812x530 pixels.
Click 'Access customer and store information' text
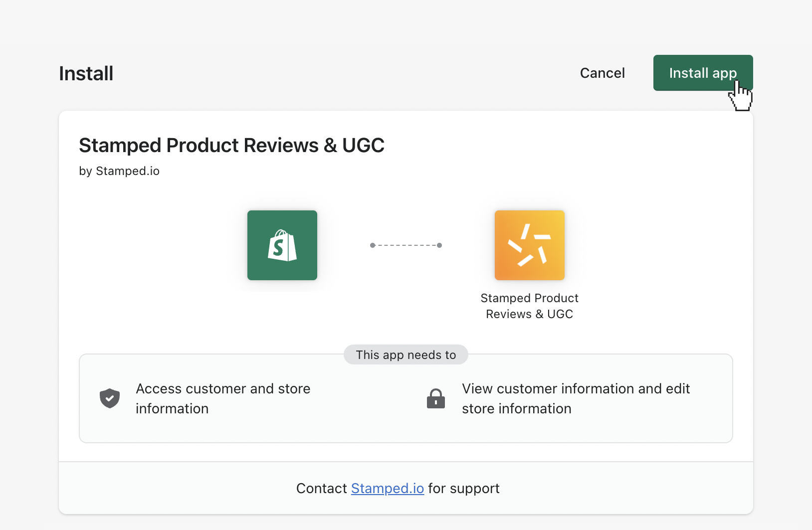[x=223, y=398]
